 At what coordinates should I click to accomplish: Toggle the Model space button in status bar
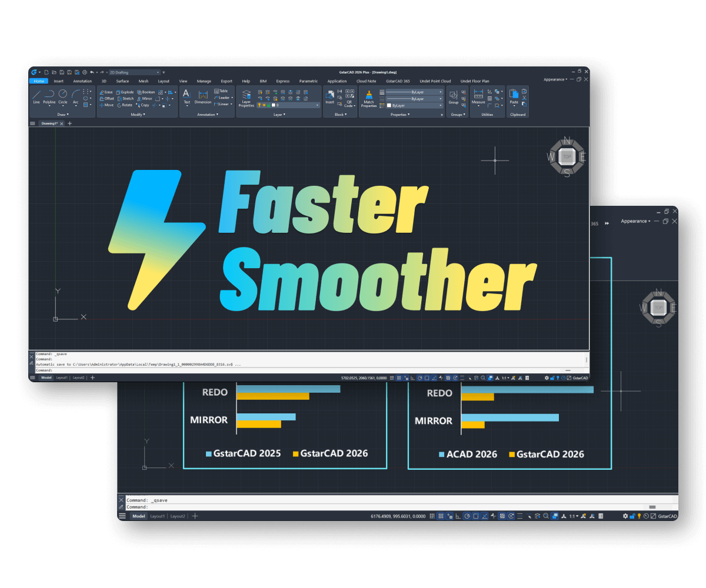[46, 377]
